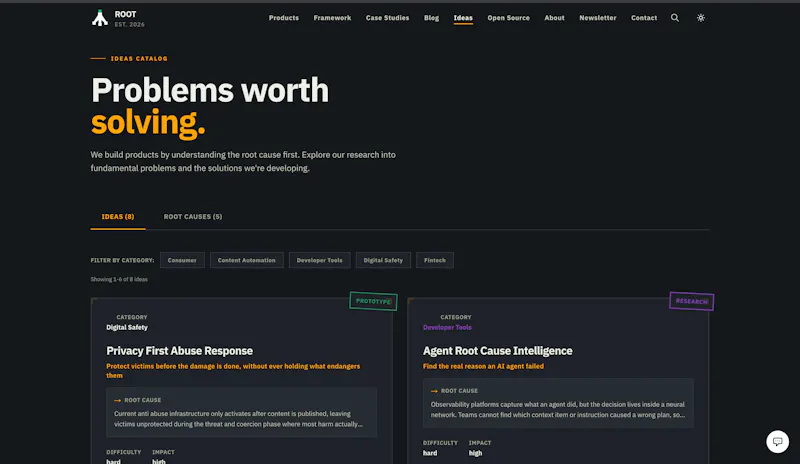Screen dimensions: 800x464
Task: Click the Contact nav link
Action: click(644, 18)
